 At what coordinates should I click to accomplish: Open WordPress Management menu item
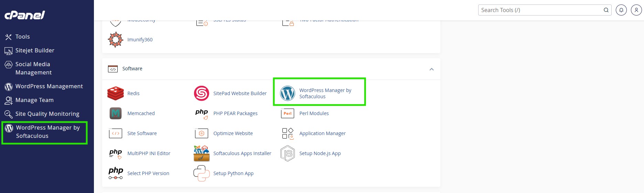[x=49, y=86]
